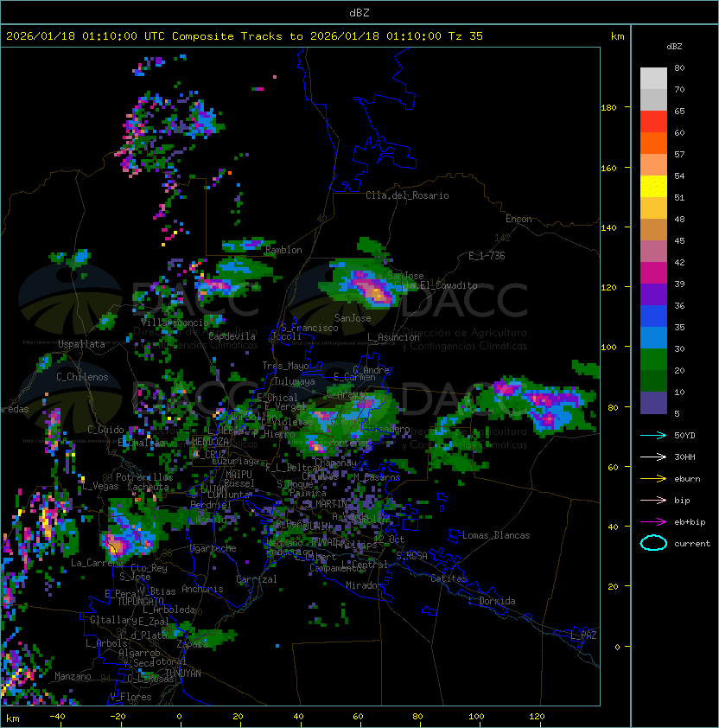719x728 pixels.
Task: Click the 'Tres_Mayo' map label
Action: [x=285, y=366]
